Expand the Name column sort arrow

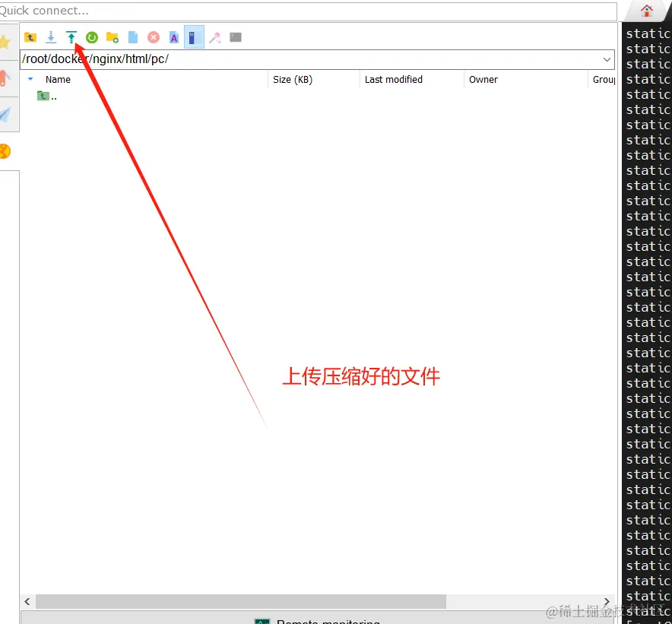tap(30, 79)
